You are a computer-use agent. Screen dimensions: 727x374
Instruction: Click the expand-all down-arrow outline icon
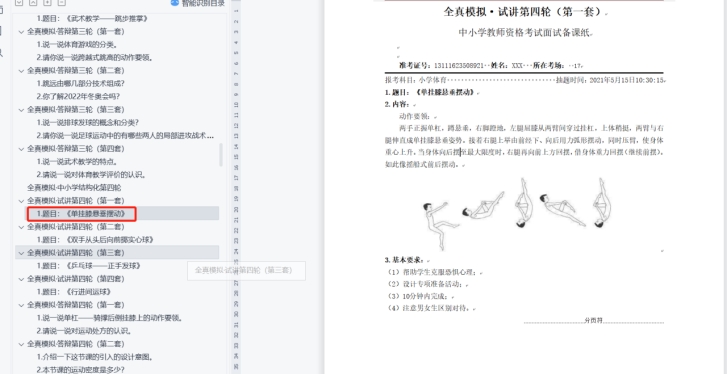(x=19, y=2)
